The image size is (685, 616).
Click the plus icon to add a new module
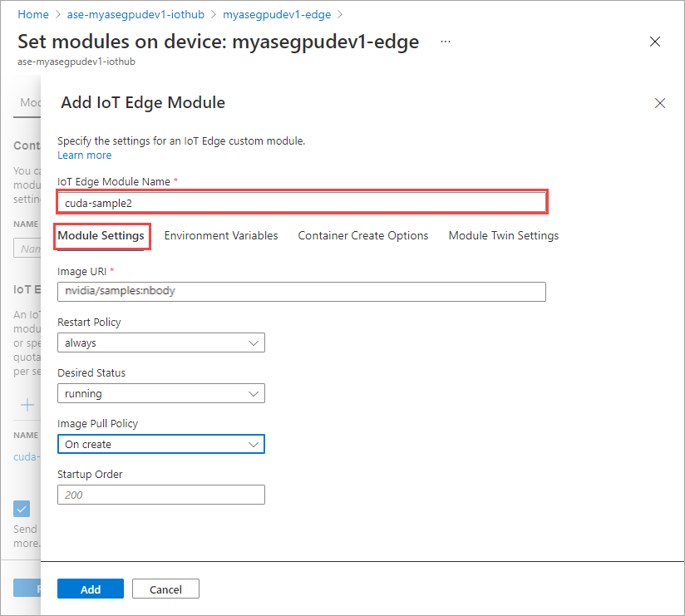[x=26, y=405]
